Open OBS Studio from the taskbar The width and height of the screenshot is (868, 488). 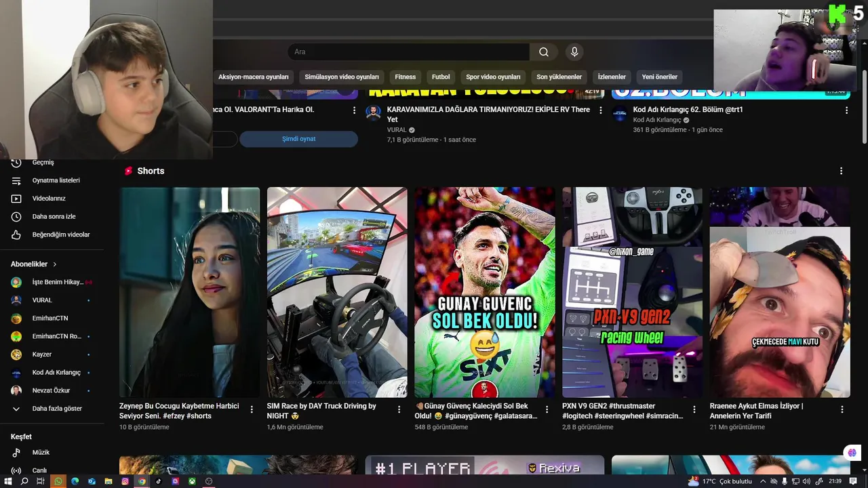point(209,481)
